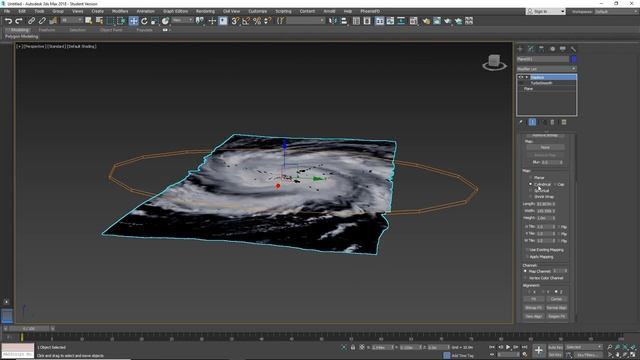Select the Map Channel radio button
The image size is (640, 360).
tap(526, 271)
